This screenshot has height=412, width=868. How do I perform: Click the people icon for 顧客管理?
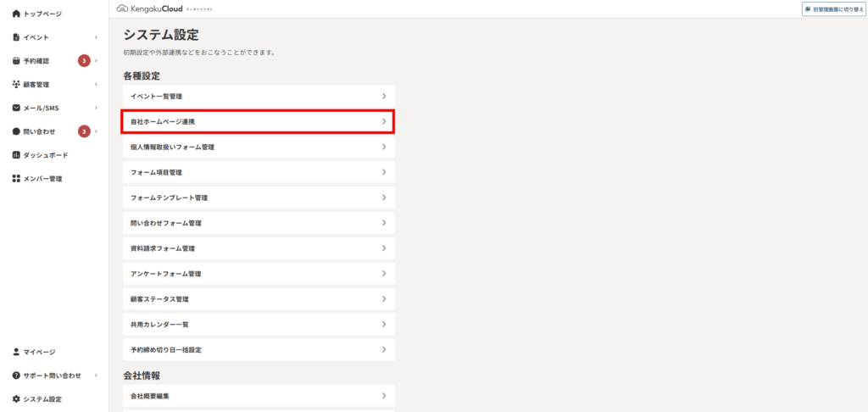tap(16, 84)
